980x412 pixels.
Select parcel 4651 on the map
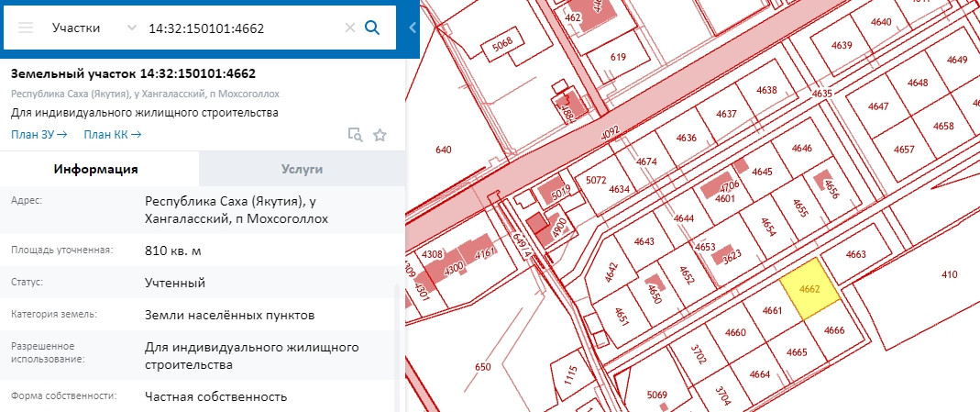click(x=622, y=317)
